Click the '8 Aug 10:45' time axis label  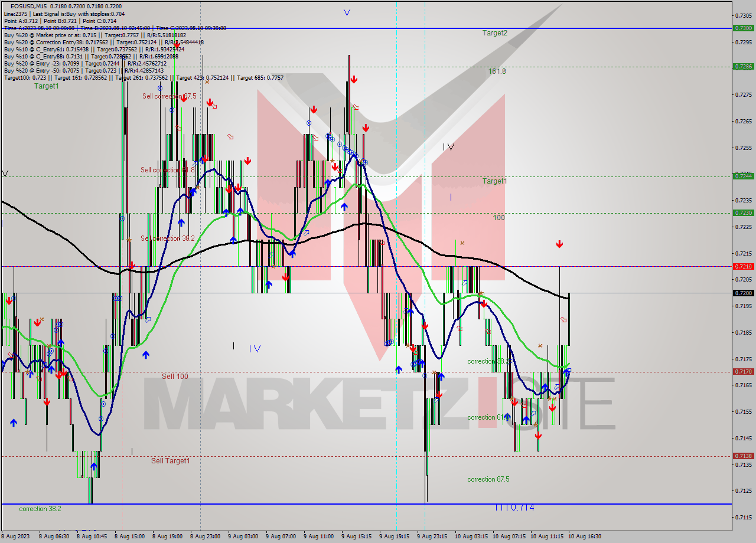tap(92, 537)
